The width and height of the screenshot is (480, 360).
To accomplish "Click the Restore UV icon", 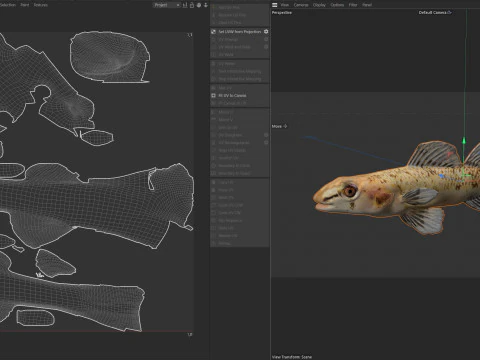I will tap(214, 236).
